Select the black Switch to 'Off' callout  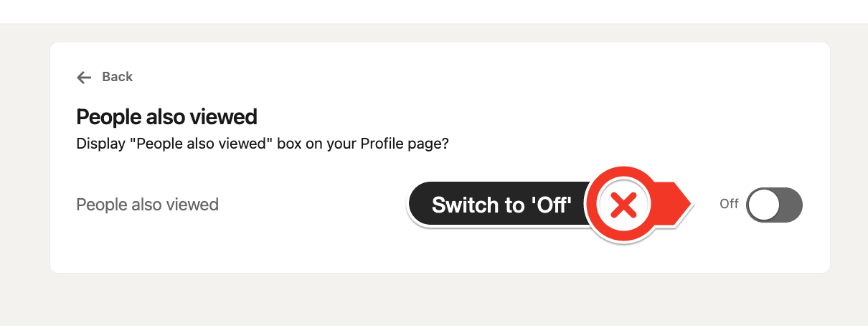501,205
